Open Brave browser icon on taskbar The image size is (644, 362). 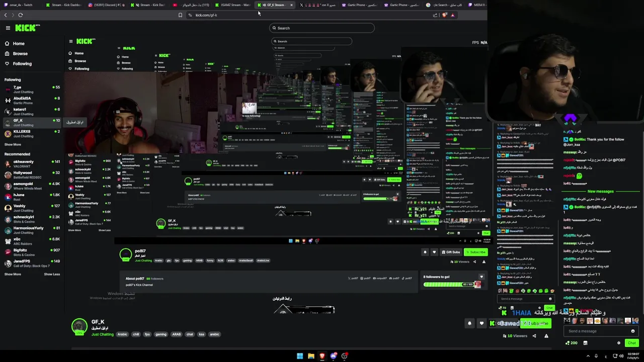[x=322, y=356]
